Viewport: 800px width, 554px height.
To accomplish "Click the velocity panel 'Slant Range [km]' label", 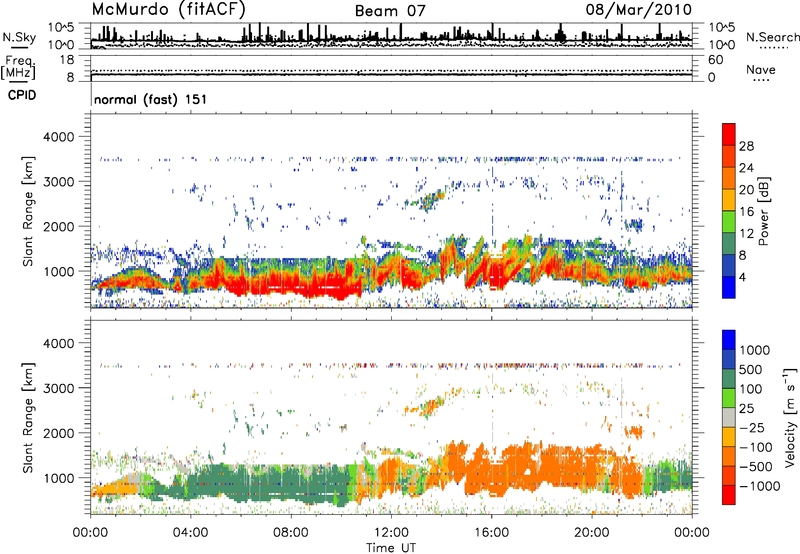I will pyautogui.click(x=28, y=418).
